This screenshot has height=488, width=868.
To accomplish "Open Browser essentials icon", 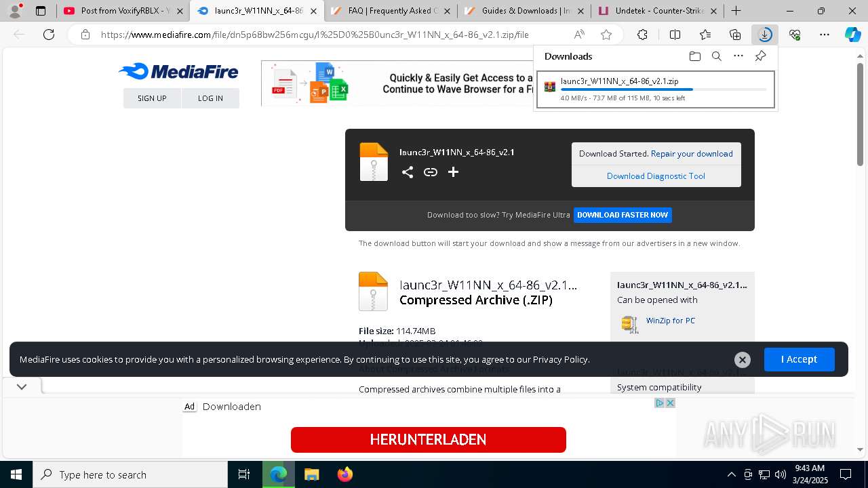I will (795, 35).
